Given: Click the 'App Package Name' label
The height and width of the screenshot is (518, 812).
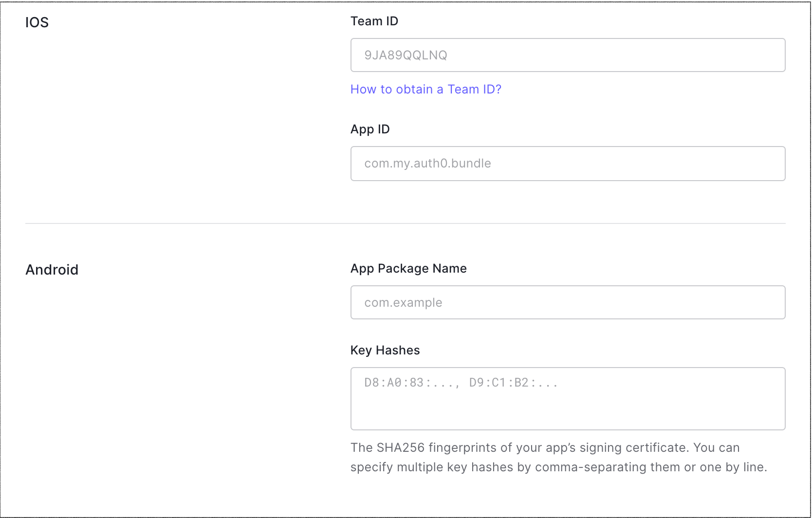Looking at the screenshot, I should [408, 269].
